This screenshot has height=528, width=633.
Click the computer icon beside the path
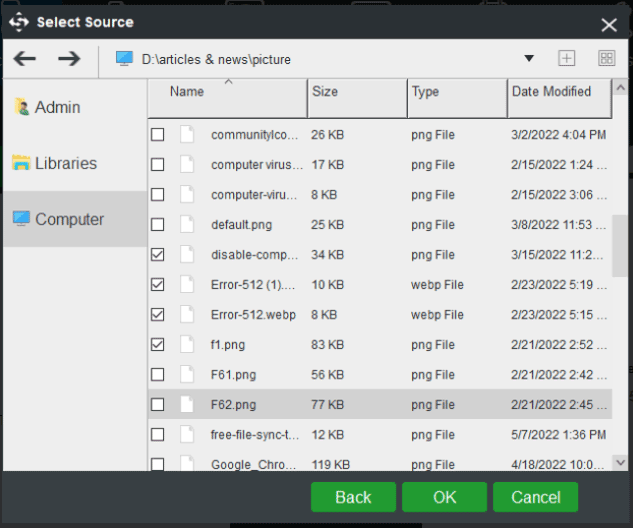124,59
